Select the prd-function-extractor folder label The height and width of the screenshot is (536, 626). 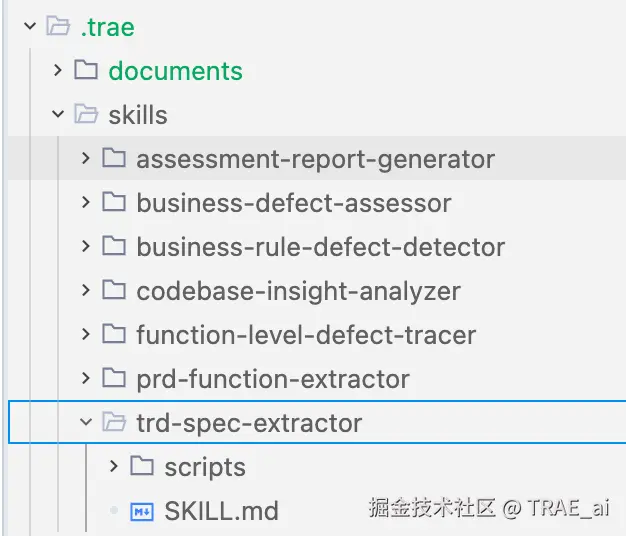point(272,379)
